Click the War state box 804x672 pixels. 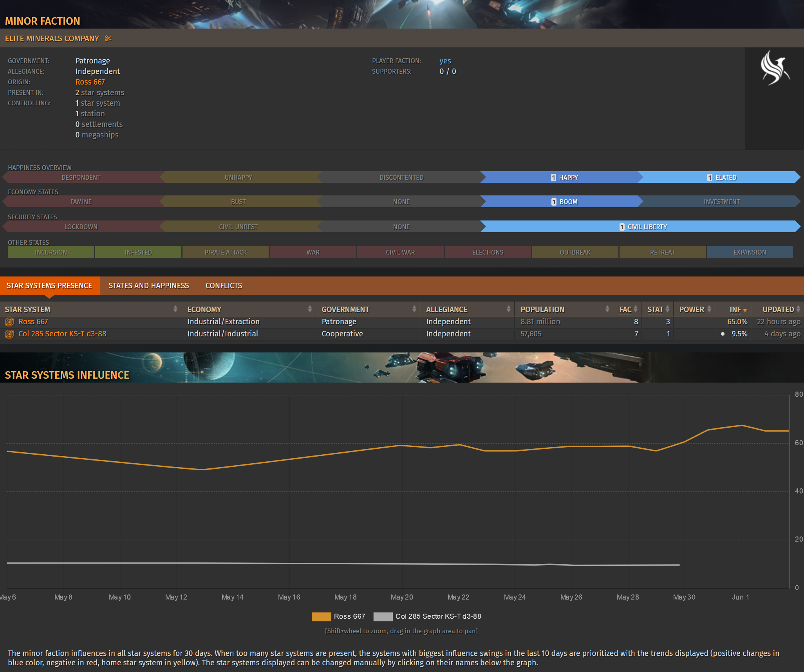coord(313,252)
